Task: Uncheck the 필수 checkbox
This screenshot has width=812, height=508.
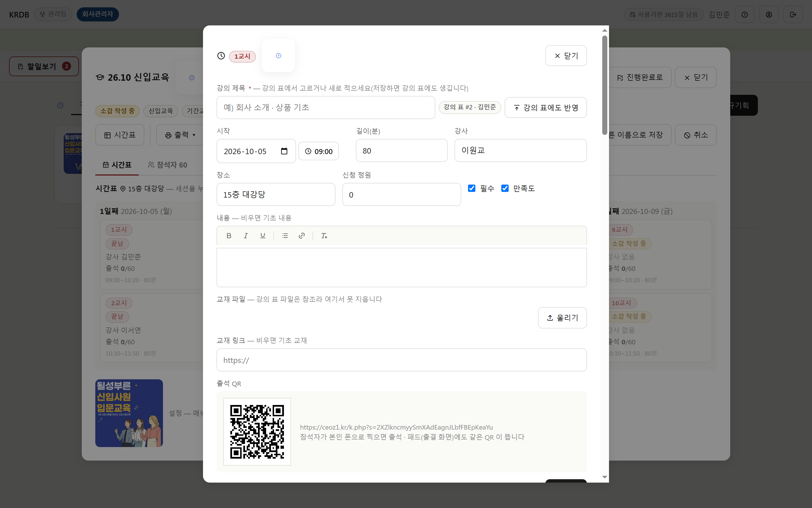Action: coord(472,188)
